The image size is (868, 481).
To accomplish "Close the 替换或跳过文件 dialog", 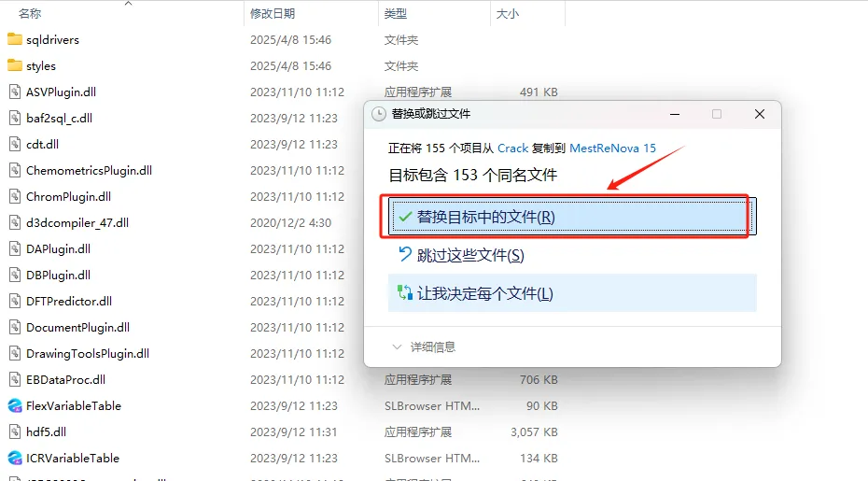I will tap(760, 114).
